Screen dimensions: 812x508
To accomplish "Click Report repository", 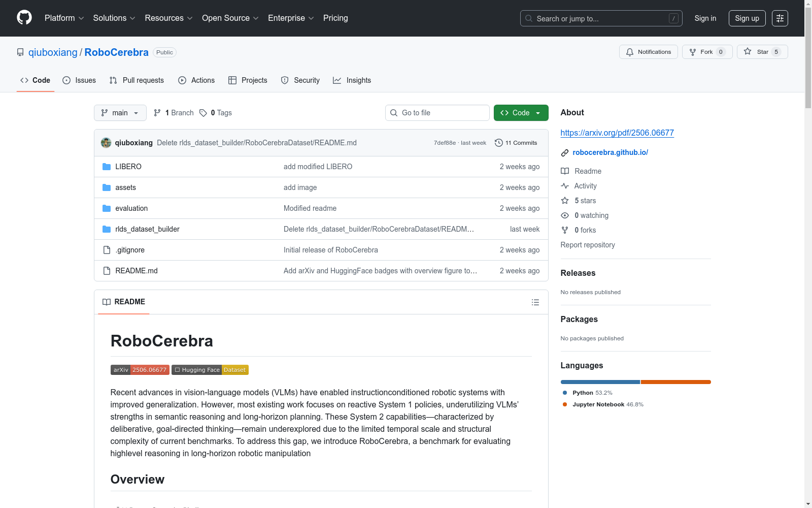I will (588, 245).
